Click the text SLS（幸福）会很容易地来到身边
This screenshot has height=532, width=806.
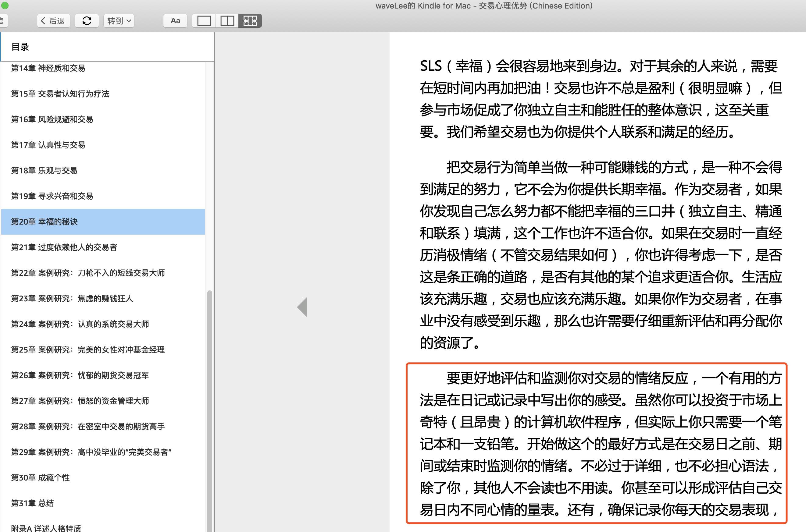point(518,66)
